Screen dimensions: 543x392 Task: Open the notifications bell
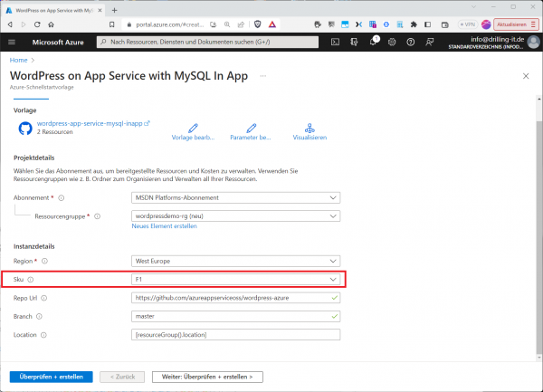[373, 43]
